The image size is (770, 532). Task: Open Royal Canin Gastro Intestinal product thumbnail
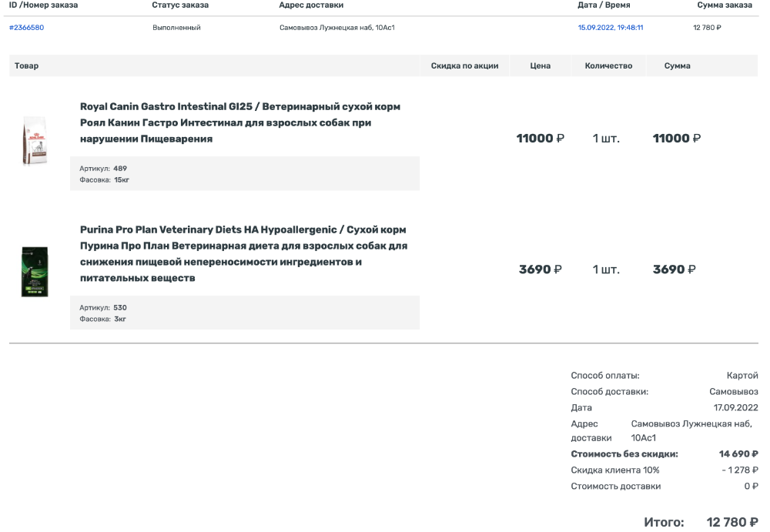coord(35,139)
